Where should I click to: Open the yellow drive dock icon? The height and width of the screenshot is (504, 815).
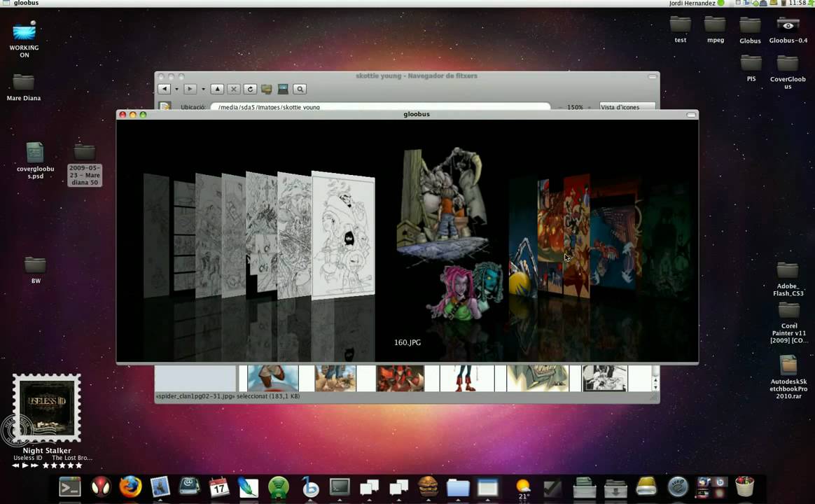[x=646, y=487]
